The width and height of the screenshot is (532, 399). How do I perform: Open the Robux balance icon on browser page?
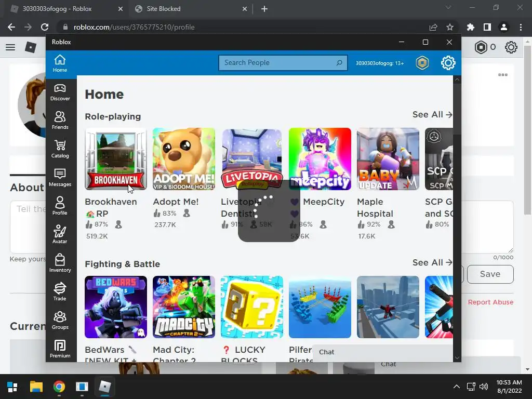(x=481, y=47)
